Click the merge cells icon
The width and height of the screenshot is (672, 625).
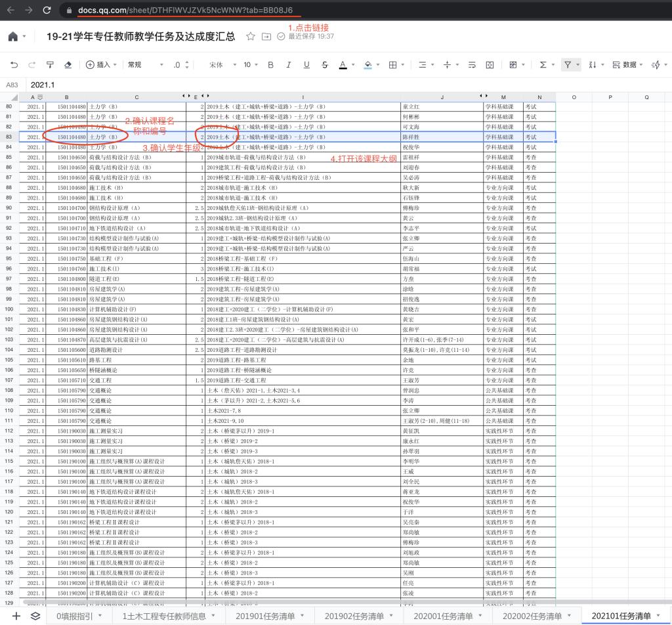(x=490, y=64)
